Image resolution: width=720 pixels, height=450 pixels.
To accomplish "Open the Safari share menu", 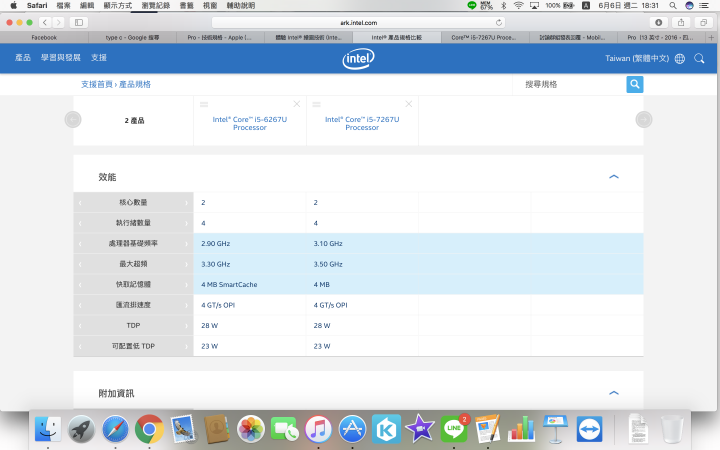I will pos(681,22).
